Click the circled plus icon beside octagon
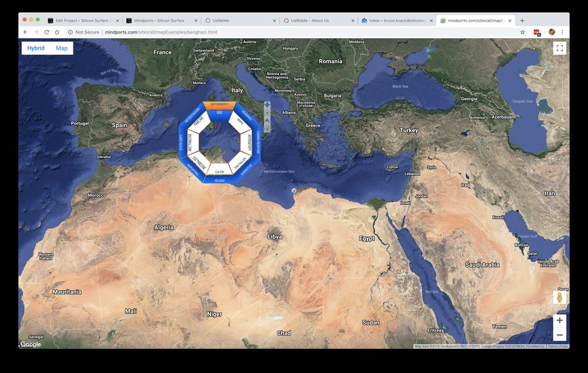The height and width of the screenshot is (373, 588). point(267,113)
